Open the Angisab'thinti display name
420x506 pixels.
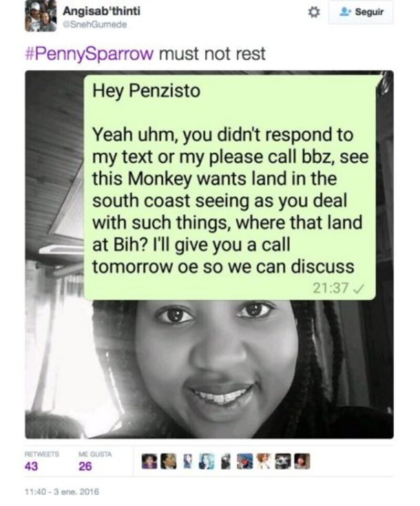101,11
